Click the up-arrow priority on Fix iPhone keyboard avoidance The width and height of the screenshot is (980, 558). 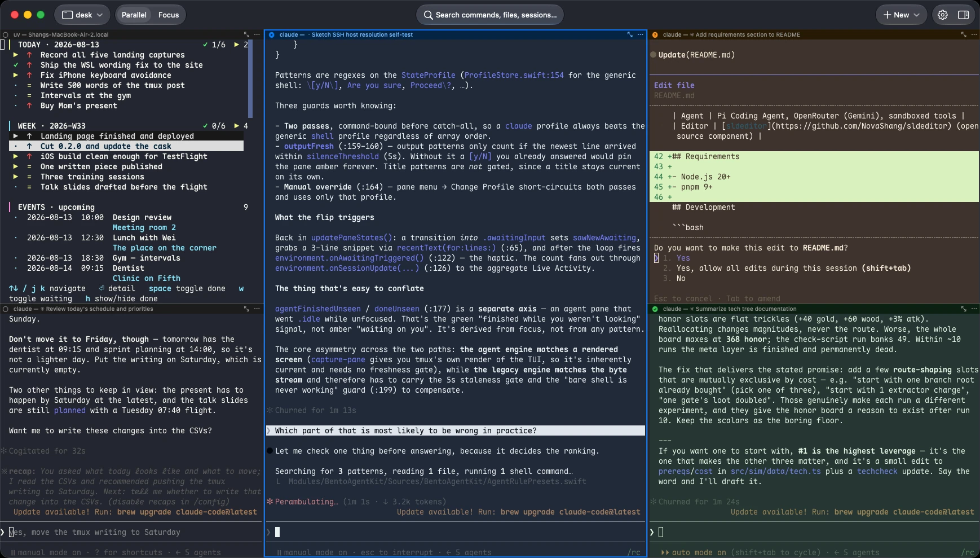click(29, 75)
